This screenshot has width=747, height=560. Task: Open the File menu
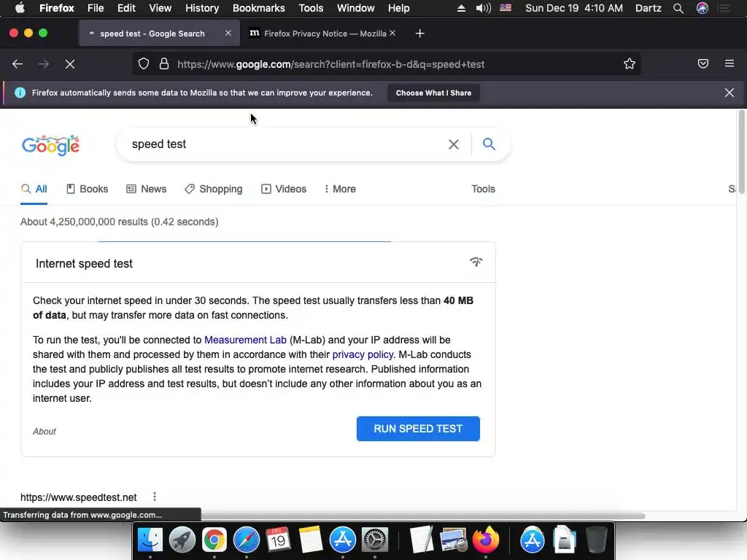pyautogui.click(x=96, y=8)
